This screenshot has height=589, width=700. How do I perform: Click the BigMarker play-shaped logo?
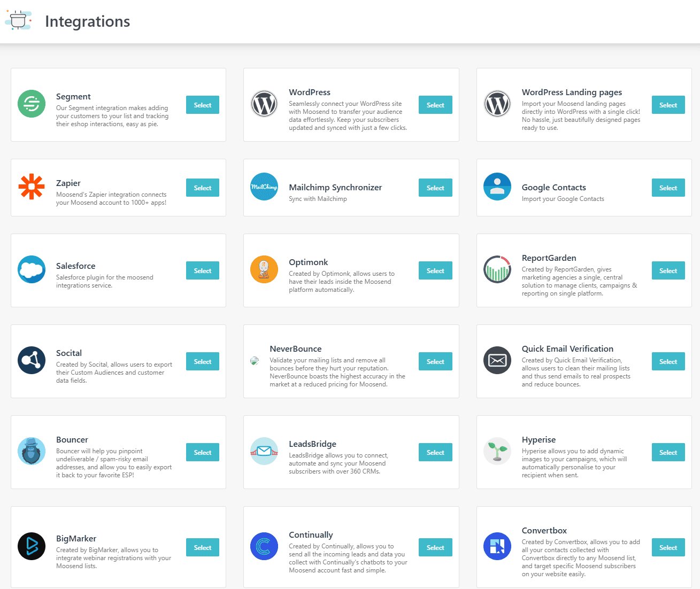(32, 546)
